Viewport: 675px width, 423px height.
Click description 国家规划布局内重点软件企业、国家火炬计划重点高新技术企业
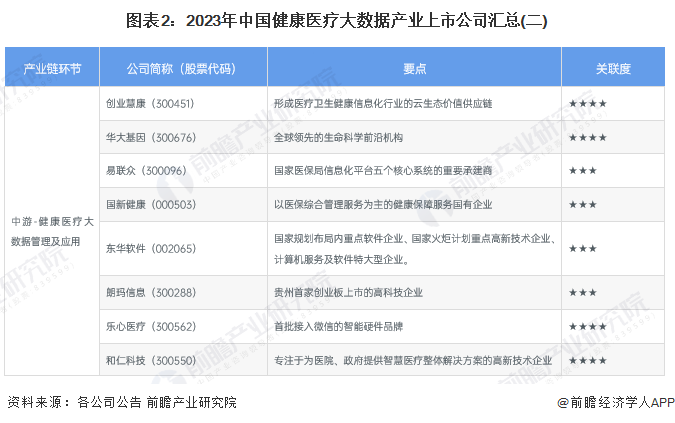click(415, 238)
